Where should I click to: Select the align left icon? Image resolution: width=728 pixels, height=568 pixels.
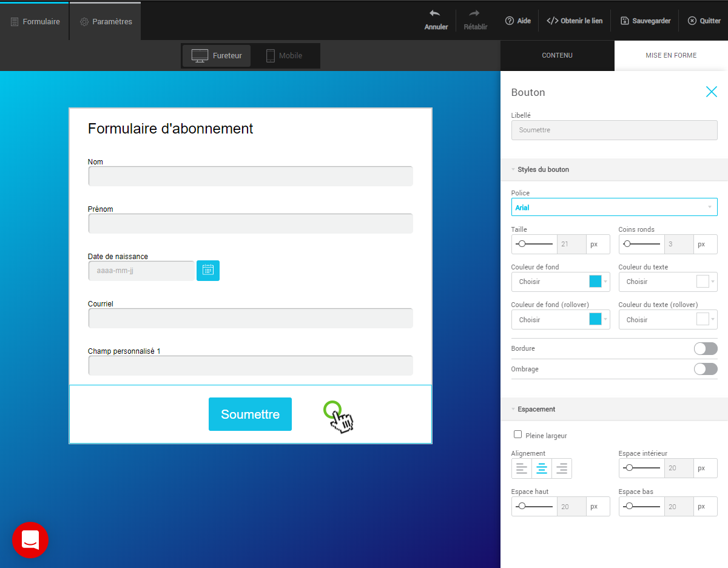(522, 468)
